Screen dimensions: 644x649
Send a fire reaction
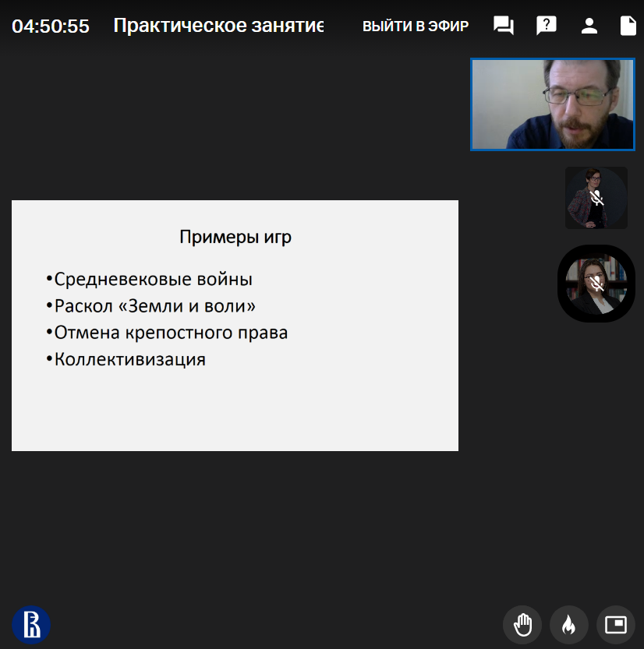pyautogui.click(x=568, y=624)
